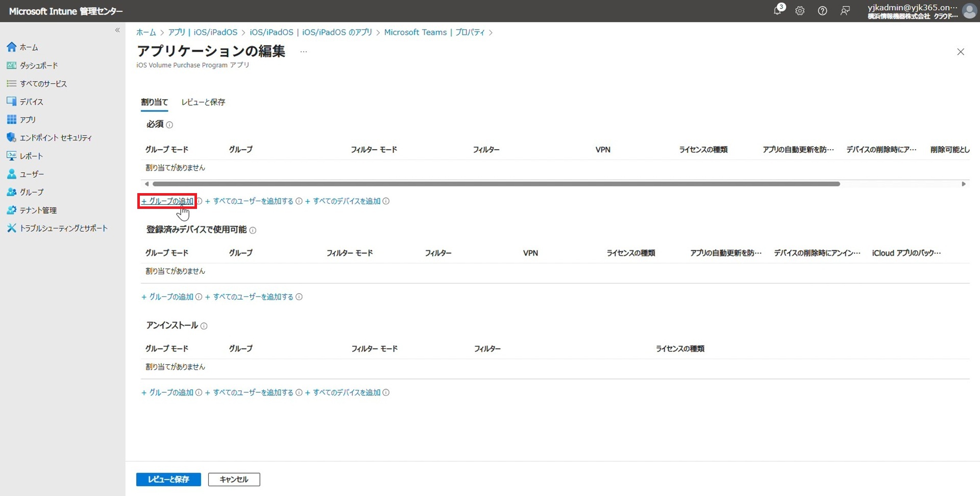This screenshot has height=496, width=980.
Task: Open the notifications bell icon
Action: point(777,11)
